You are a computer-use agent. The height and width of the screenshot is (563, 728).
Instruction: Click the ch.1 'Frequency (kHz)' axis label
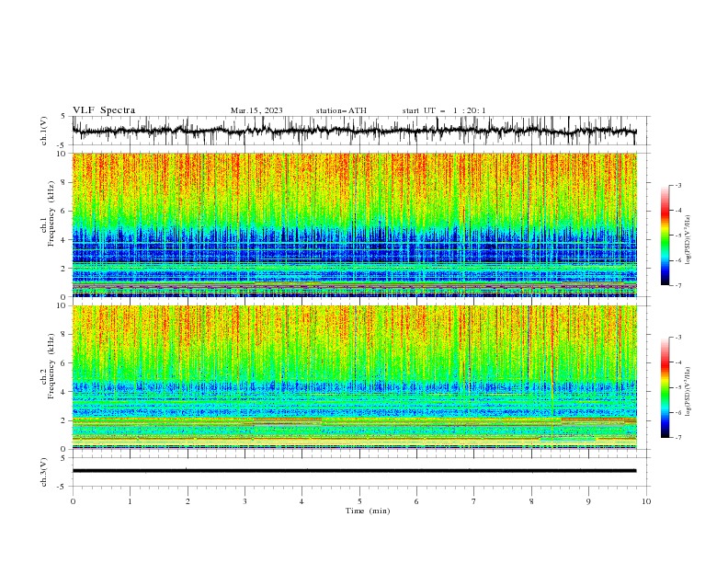[x=51, y=213]
